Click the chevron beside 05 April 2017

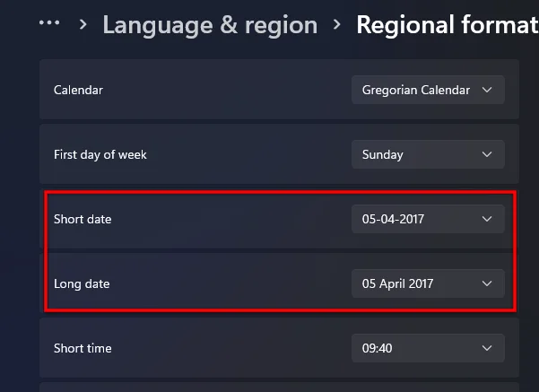tap(487, 283)
